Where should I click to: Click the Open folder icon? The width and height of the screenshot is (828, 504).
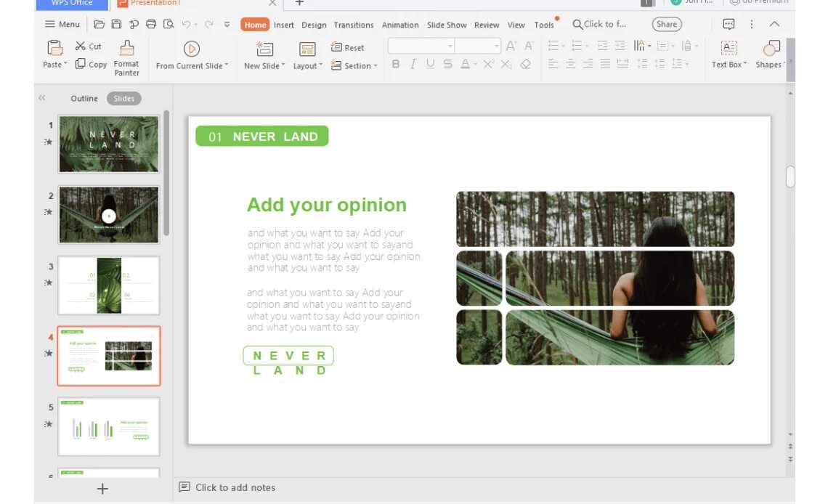click(99, 24)
